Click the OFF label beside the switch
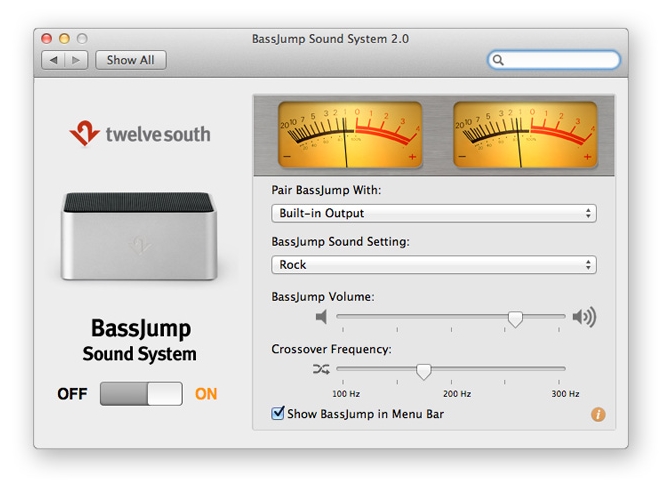 [72, 394]
